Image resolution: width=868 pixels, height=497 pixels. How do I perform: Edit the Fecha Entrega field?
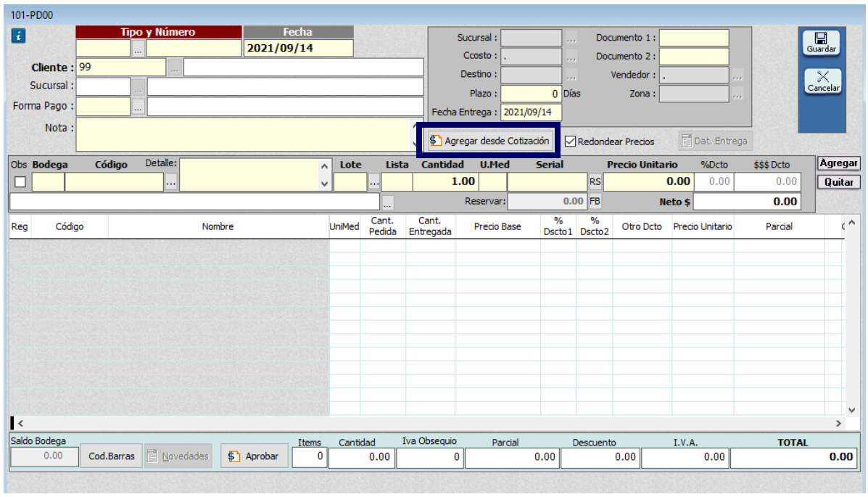(531, 112)
